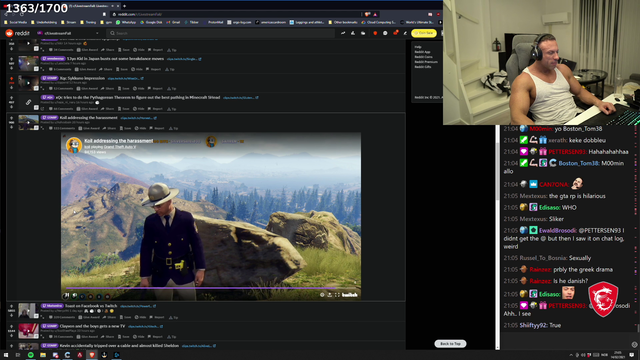Click thumbnail of 13yo Kid in Japan post
The image size is (640, 360).
pyautogui.click(x=28, y=64)
